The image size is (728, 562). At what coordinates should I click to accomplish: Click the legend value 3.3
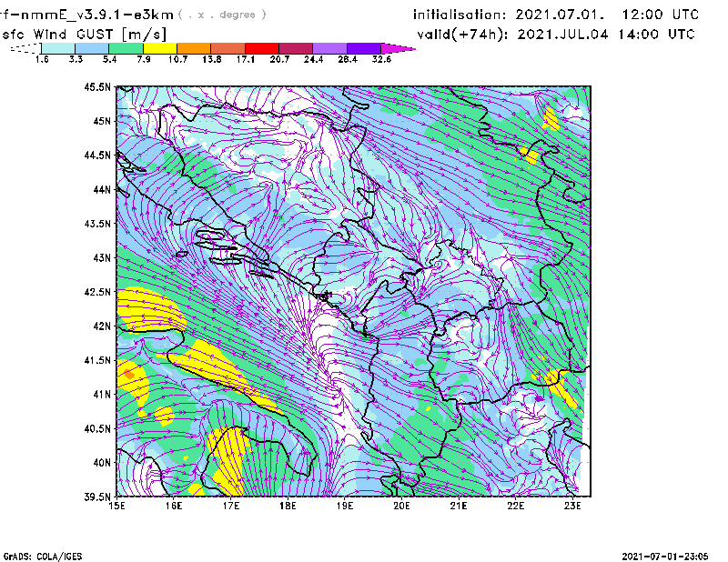(x=76, y=59)
